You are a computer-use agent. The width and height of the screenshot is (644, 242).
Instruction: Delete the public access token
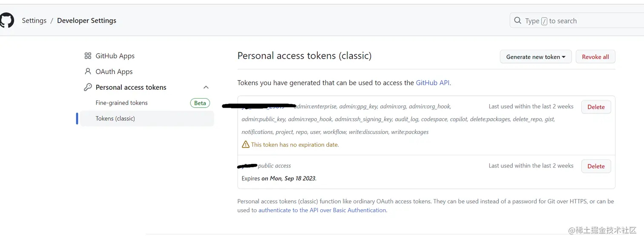click(596, 166)
